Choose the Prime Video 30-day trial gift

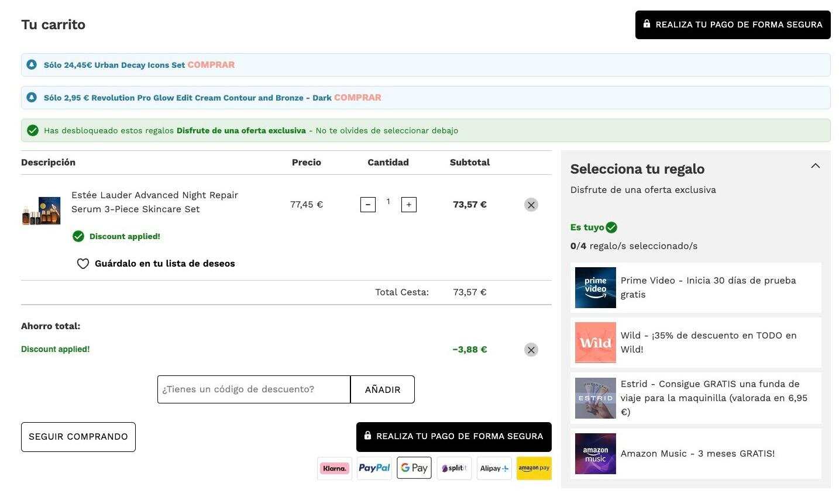(696, 288)
